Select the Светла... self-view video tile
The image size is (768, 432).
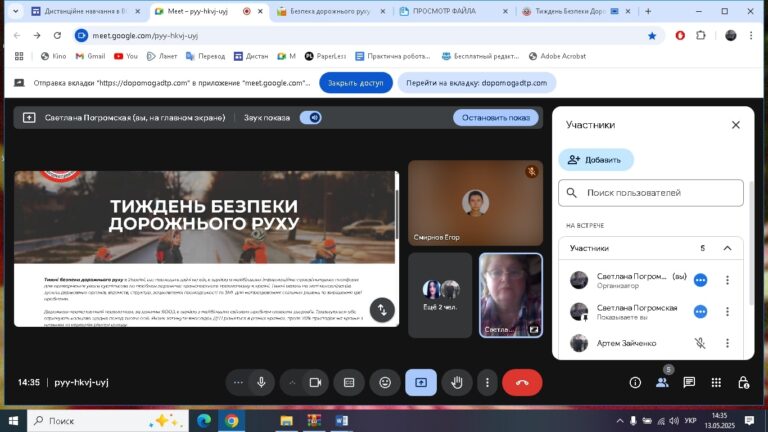click(510, 295)
